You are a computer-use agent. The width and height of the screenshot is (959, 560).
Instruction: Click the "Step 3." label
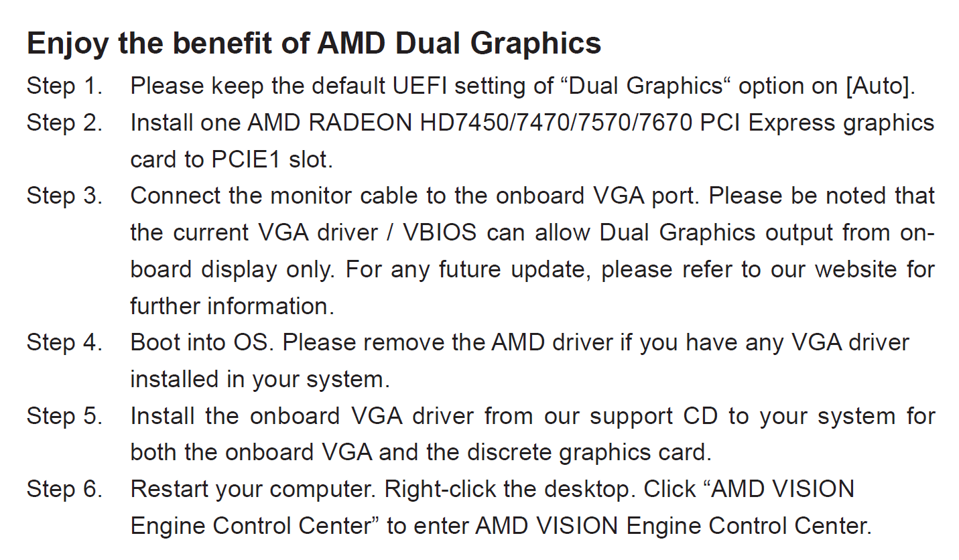click(x=65, y=196)
